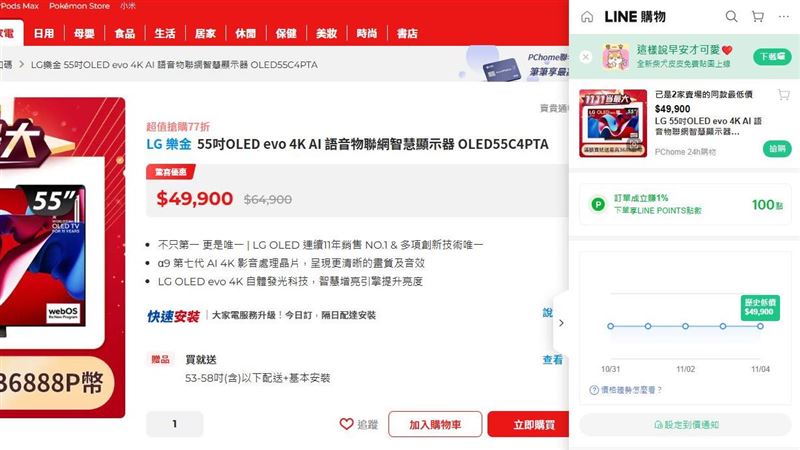The height and width of the screenshot is (450, 800).
Task: Click the 立即購買 button
Action: 529,424
